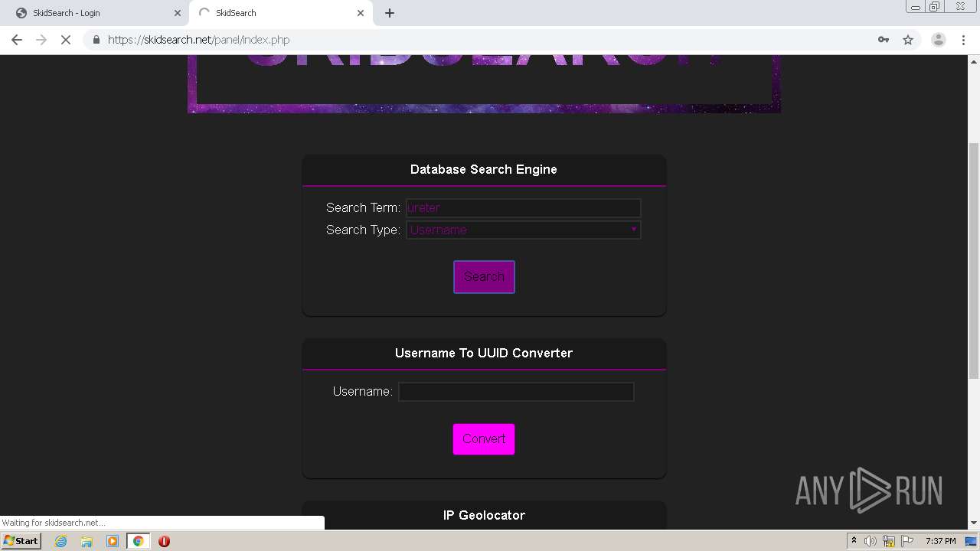980x551 pixels.
Task: Close the active SkidSearch tab
Action: (x=361, y=13)
